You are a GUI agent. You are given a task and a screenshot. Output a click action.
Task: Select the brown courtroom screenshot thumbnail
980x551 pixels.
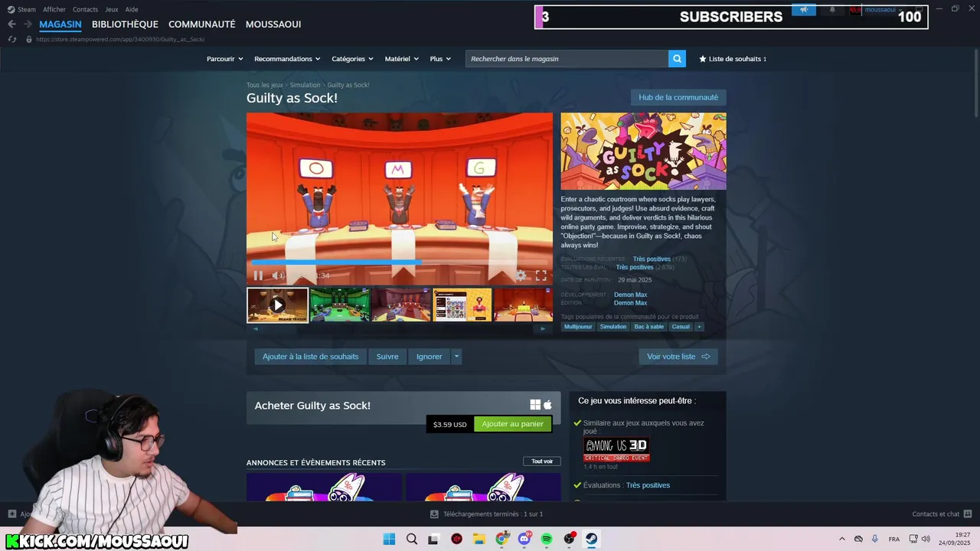pos(401,305)
